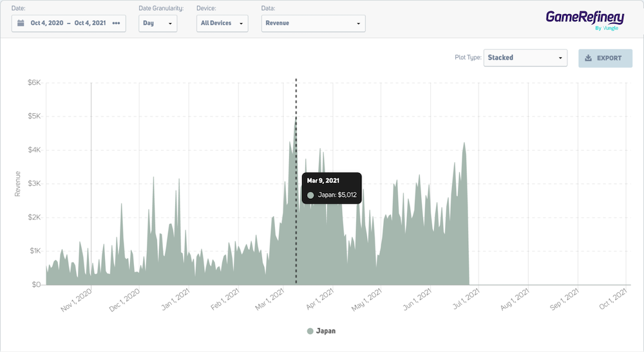Open the date range ellipsis options
Image resolution: width=644 pixels, height=352 pixels.
(x=116, y=23)
